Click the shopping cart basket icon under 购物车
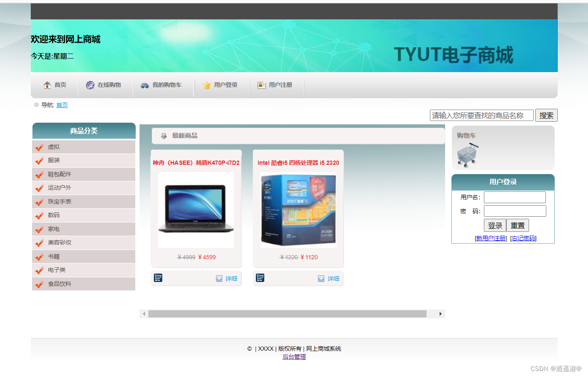 click(x=467, y=155)
